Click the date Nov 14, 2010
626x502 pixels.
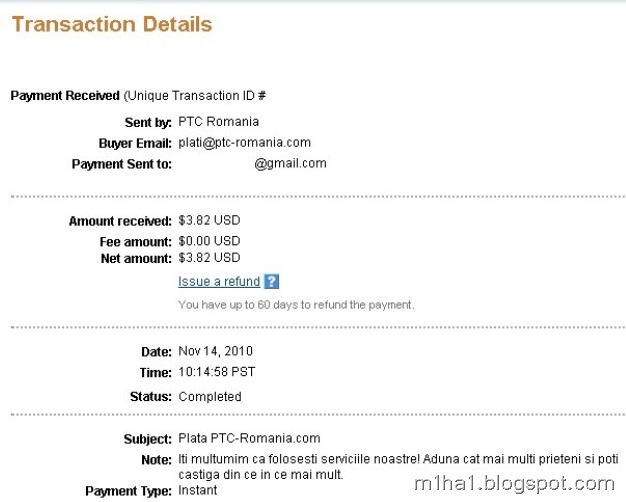216,351
